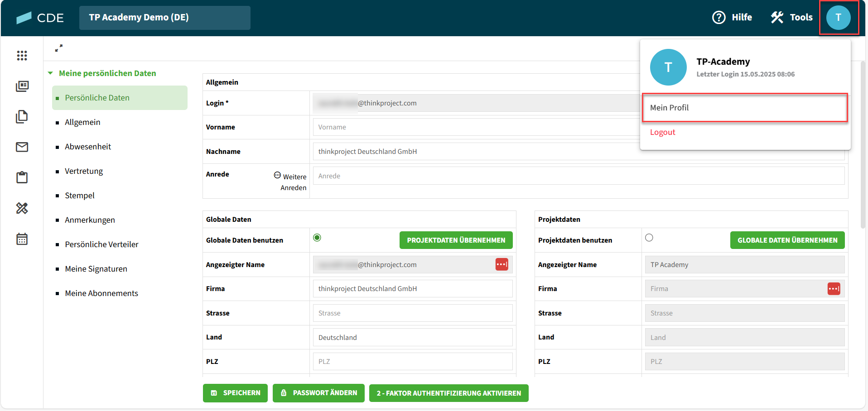Select Projektdaten benutzen radio button
This screenshot has width=868, height=411.
[x=649, y=238]
